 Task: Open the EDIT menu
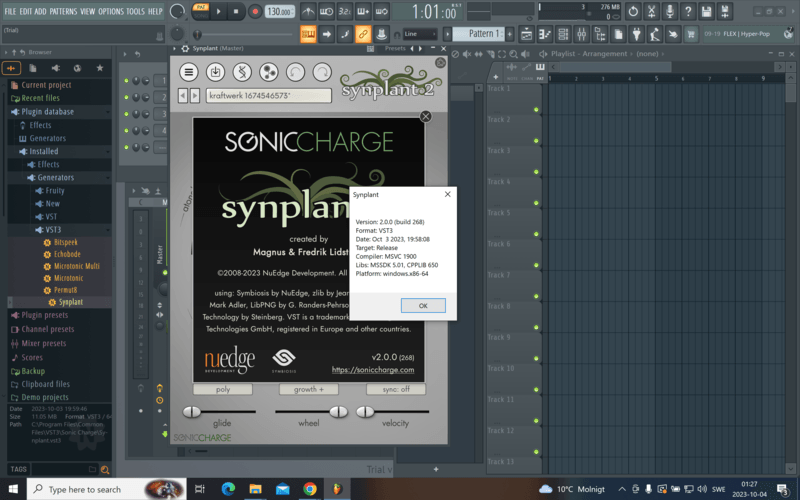coord(26,11)
